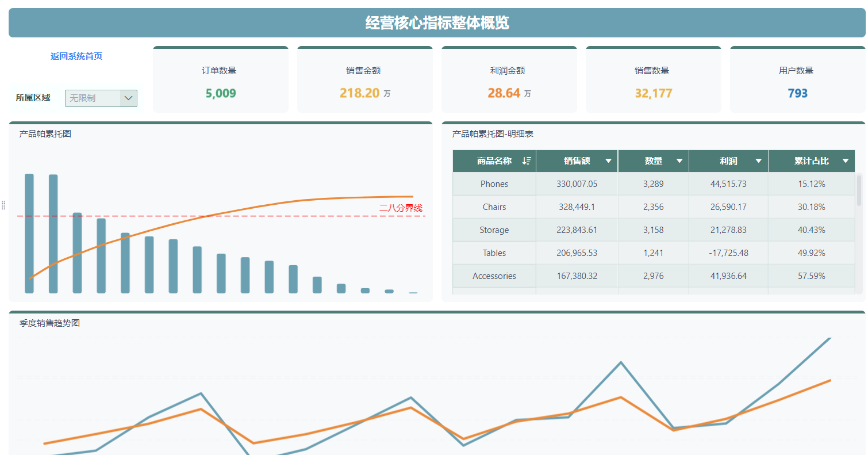Click the sort icon on 商品名称 column header
868x455 pixels.
coord(526,161)
